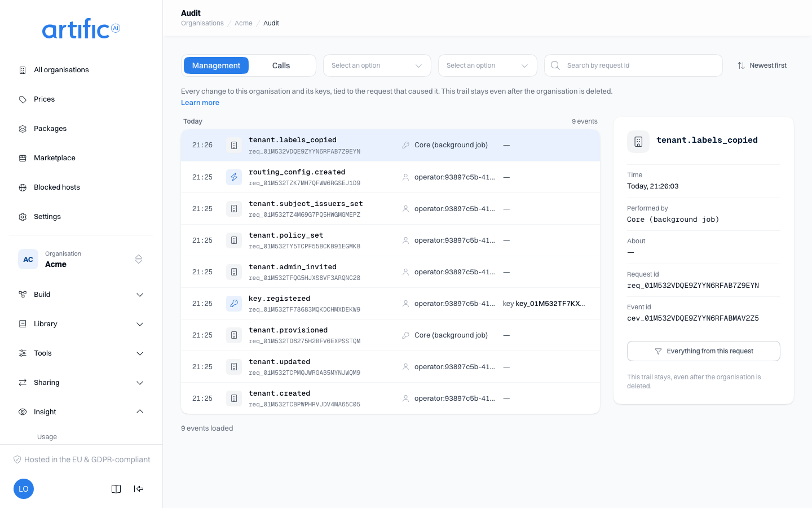This screenshot has height=508, width=812.
Task: Expand the Sharing section
Action: [81, 383]
